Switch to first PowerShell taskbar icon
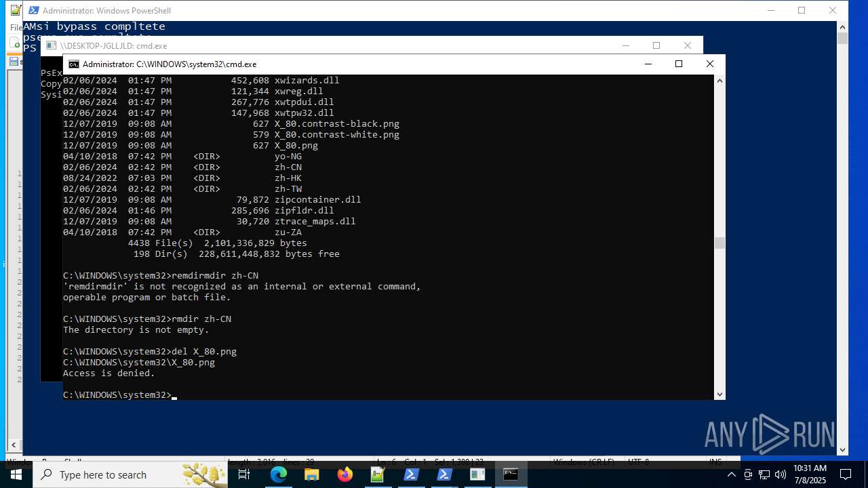868x488 pixels. pos(411,474)
